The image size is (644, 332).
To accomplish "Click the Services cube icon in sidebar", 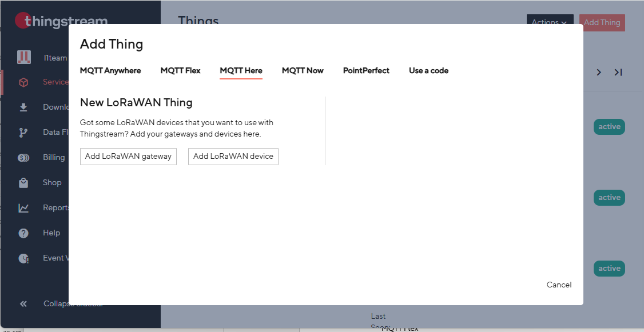I will point(23,82).
